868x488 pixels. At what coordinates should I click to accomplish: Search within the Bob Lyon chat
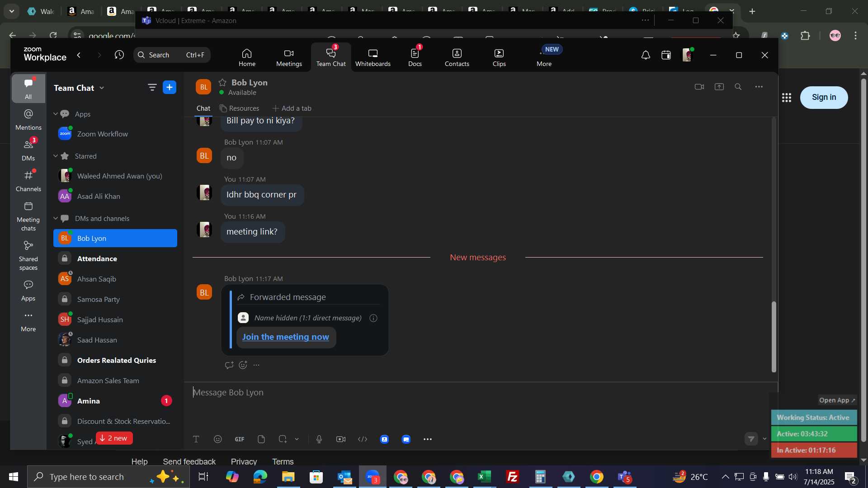(738, 87)
